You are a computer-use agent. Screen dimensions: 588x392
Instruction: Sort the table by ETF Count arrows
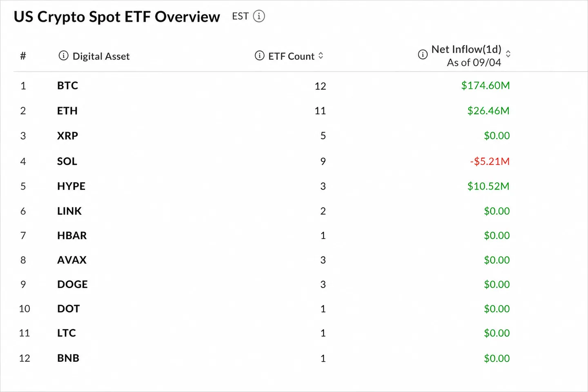pos(321,56)
